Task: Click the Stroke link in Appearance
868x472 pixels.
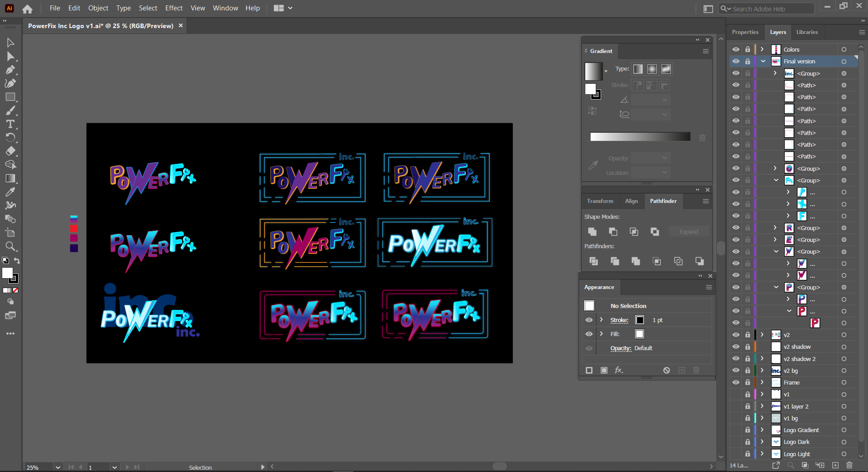Action: (x=619, y=320)
